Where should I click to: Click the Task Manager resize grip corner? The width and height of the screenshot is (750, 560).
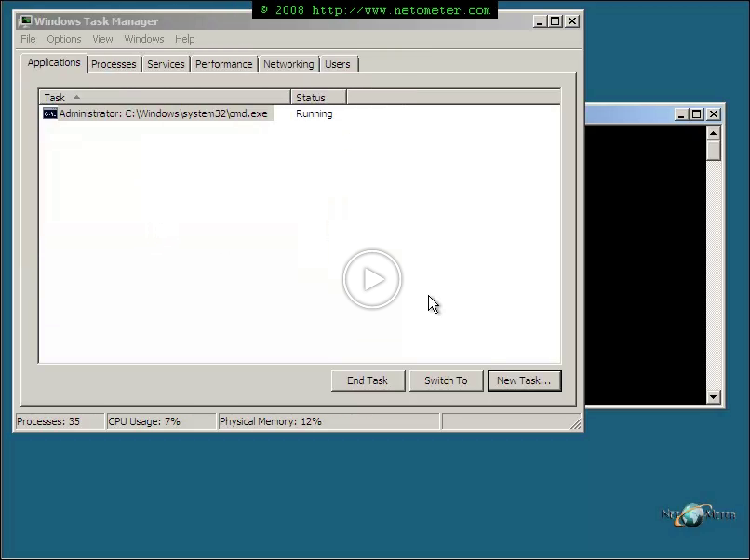pyautogui.click(x=576, y=423)
